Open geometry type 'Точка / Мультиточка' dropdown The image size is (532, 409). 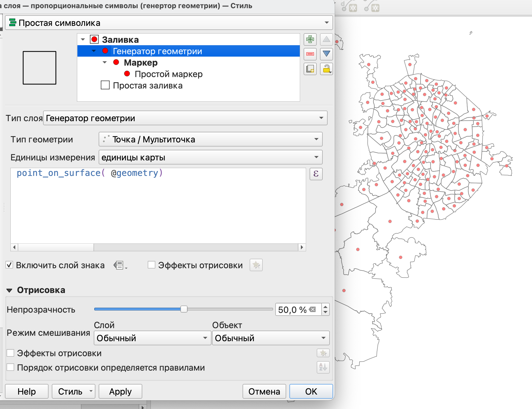click(210, 139)
